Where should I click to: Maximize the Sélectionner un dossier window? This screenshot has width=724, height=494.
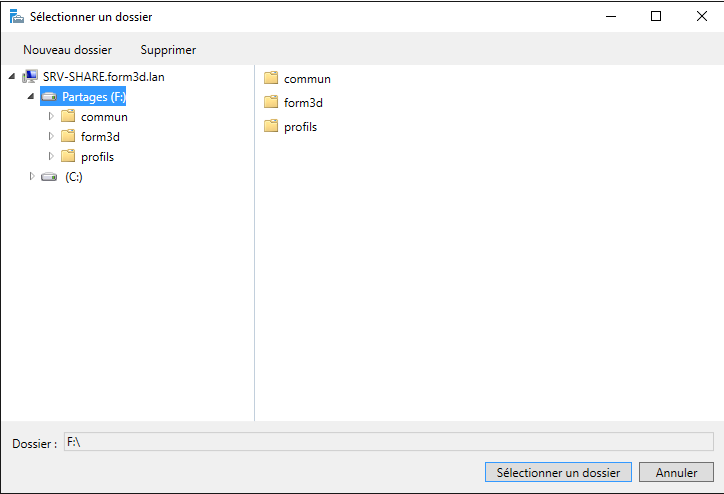(656, 16)
